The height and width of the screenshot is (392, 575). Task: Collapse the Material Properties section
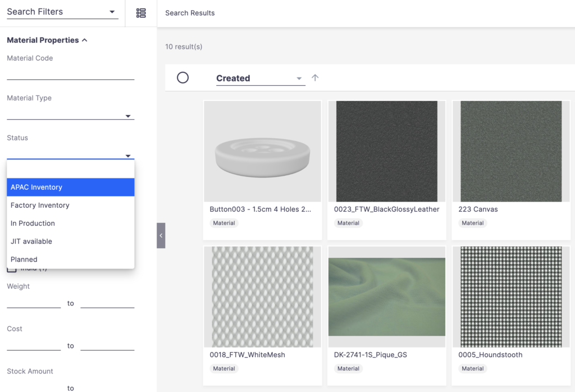(84, 40)
